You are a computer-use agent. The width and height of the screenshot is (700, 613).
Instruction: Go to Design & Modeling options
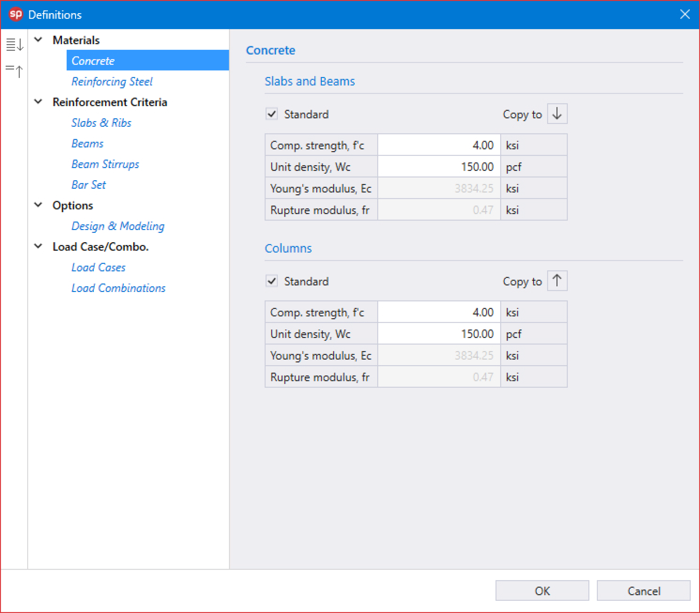118,226
